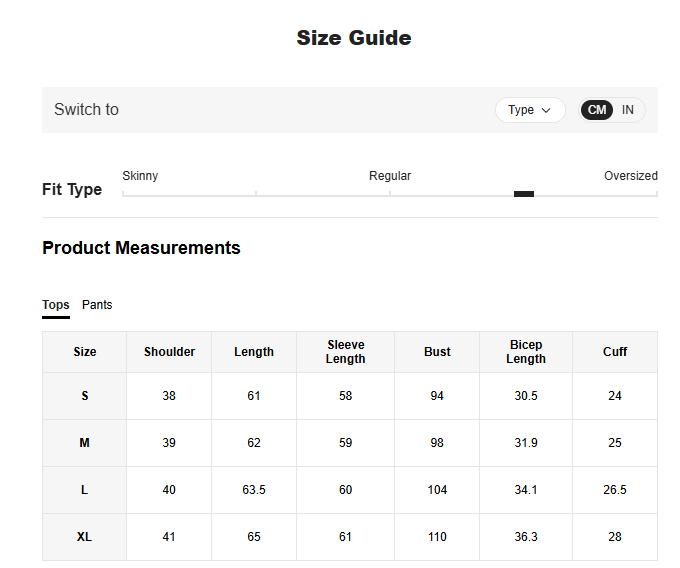The height and width of the screenshot is (568, 680).
Task: Click the Oversized label on fit scale
Action: coord(630,176)
